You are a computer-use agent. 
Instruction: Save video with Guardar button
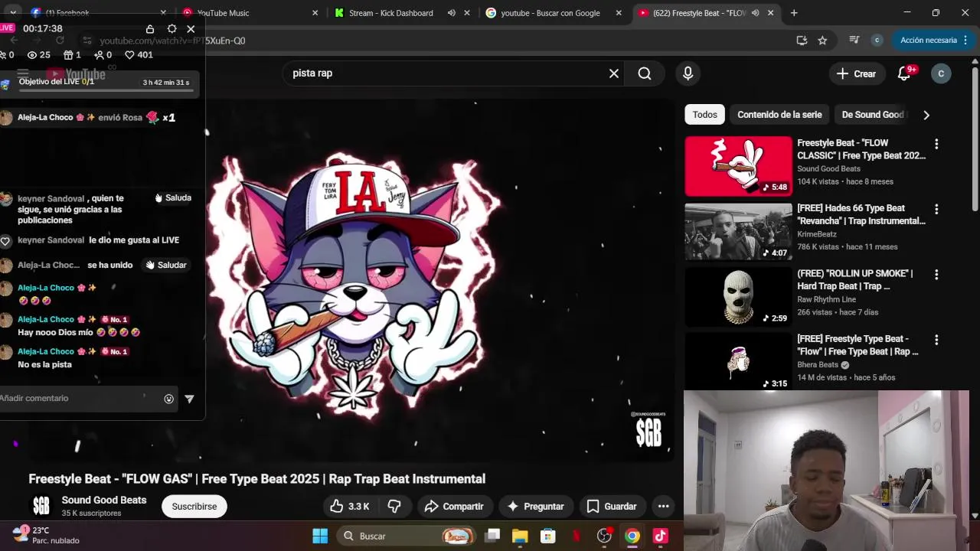(612, 507)
